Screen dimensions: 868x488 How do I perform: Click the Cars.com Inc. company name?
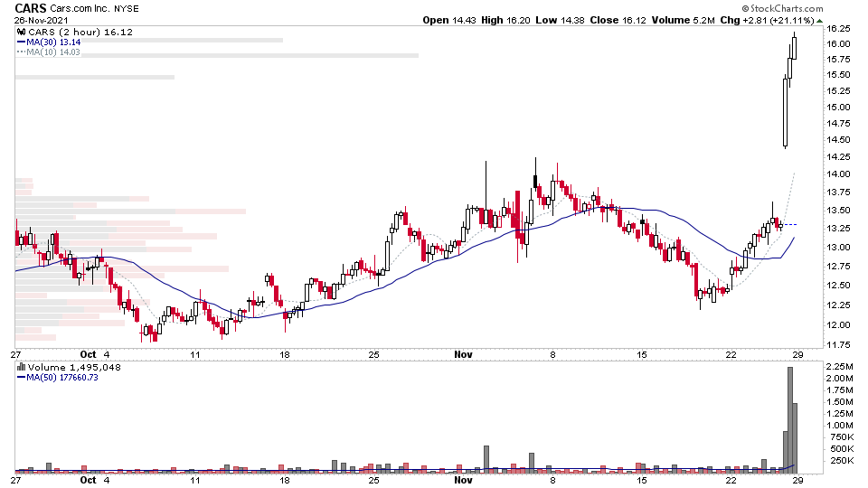coord(80,8)
